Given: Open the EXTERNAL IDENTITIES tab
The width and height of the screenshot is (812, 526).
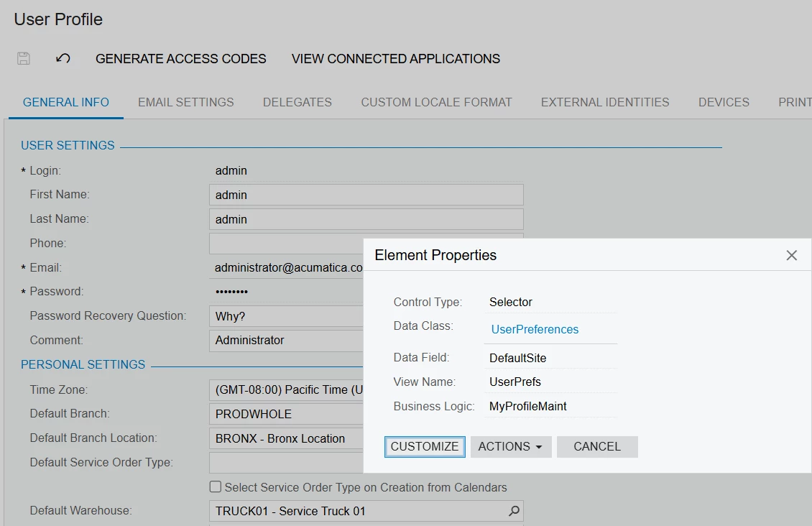Looking at the screenshot, I should [x=604, y=102].
